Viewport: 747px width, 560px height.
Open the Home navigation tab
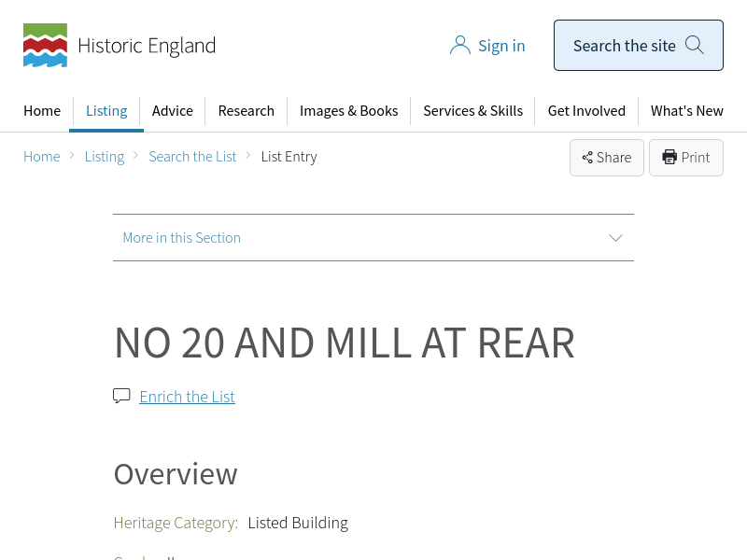point(42,110)
